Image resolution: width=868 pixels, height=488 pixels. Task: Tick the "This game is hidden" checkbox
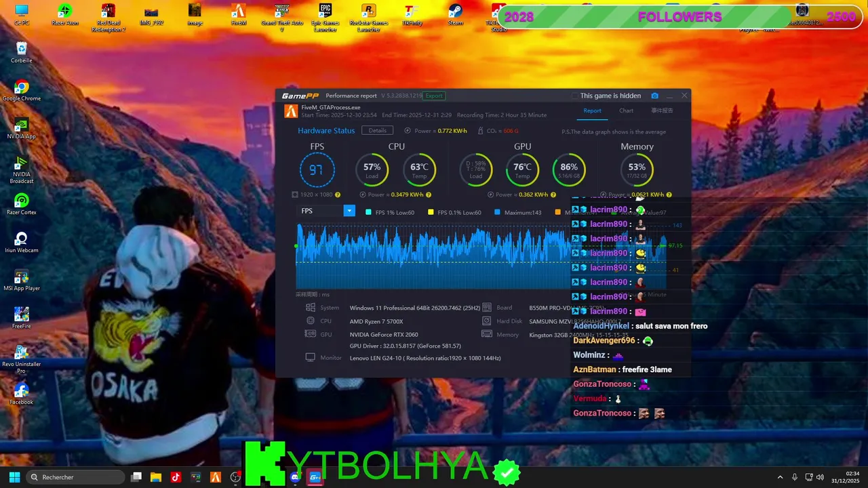(575, 96)
